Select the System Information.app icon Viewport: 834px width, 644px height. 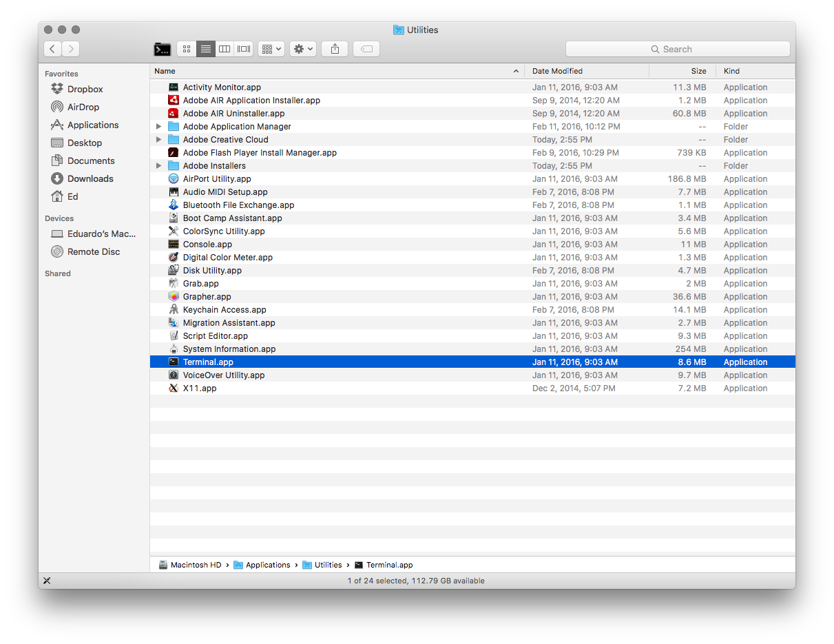(x=174, y=349)
